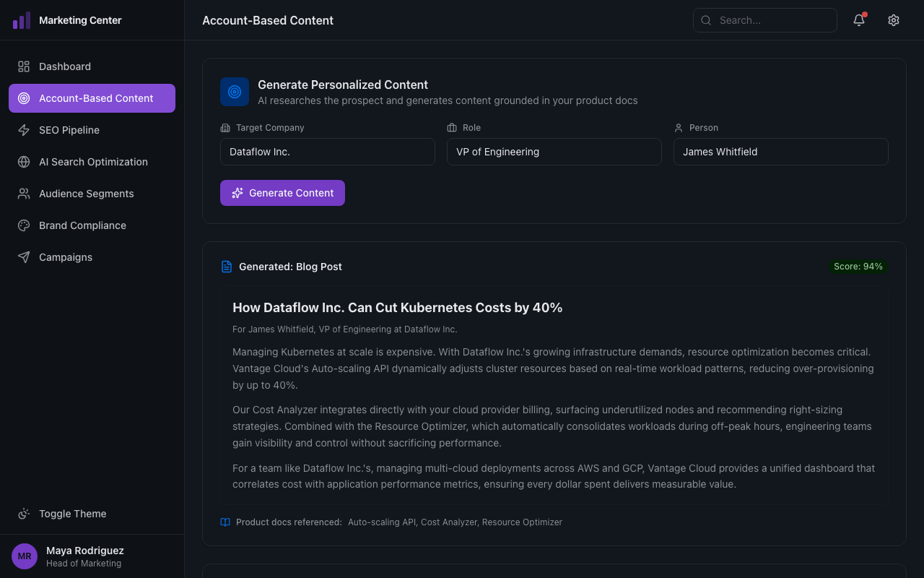Click the Audience Segments people icon
924x578 pixels.
(x=24, y=194)
